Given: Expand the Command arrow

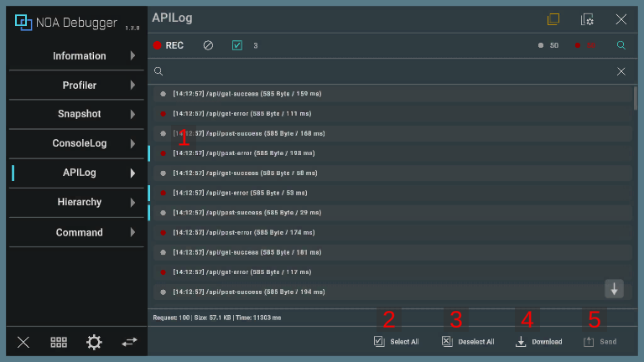Looking at the screenshot, I should [132, 232].
